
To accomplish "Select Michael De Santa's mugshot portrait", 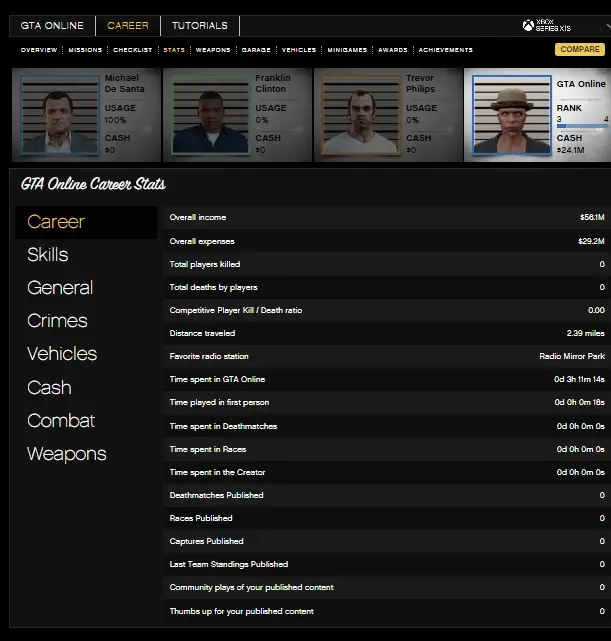I will 57,115.
